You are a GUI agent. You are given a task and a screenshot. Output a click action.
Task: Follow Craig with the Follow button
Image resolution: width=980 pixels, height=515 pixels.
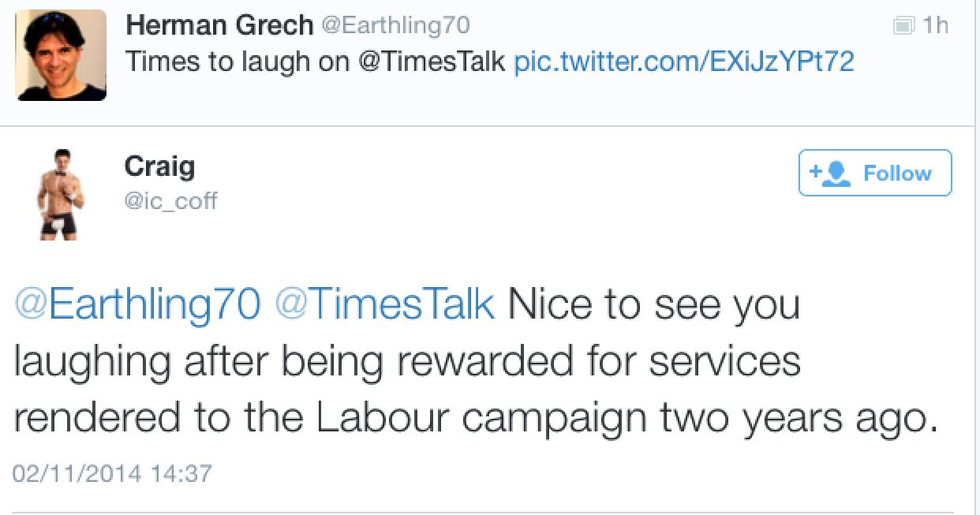(875, 174)
